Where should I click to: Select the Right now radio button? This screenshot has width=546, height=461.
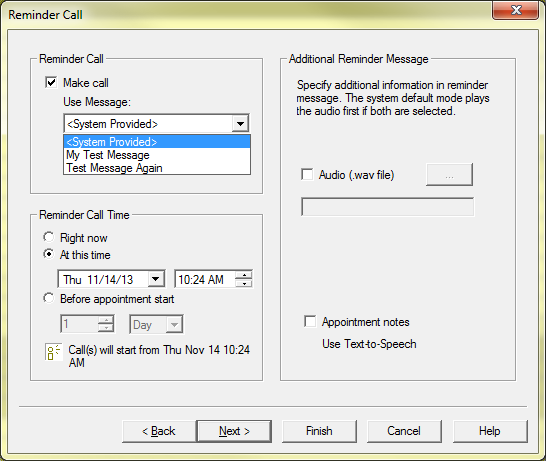point(49,237)
